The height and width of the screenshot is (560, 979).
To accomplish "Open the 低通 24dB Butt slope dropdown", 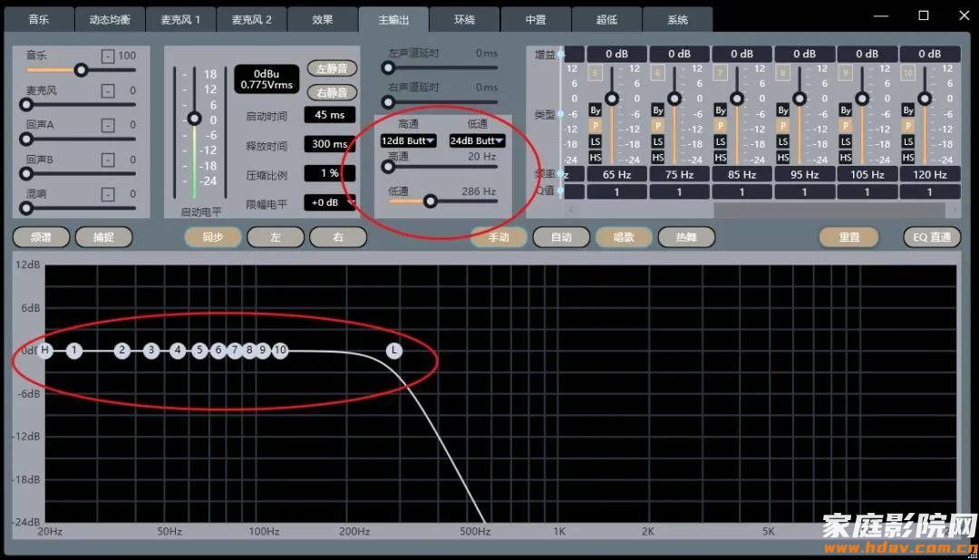I will (477, 140).
